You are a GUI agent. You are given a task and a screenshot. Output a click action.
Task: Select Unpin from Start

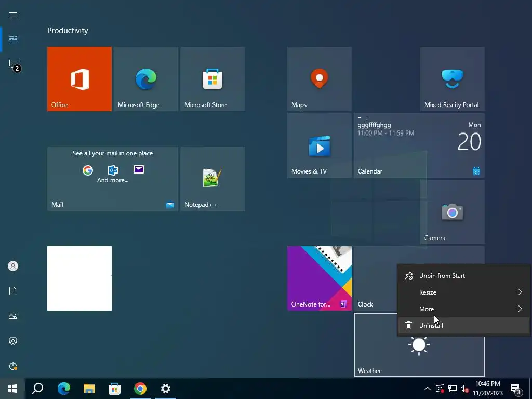(463, 276)
